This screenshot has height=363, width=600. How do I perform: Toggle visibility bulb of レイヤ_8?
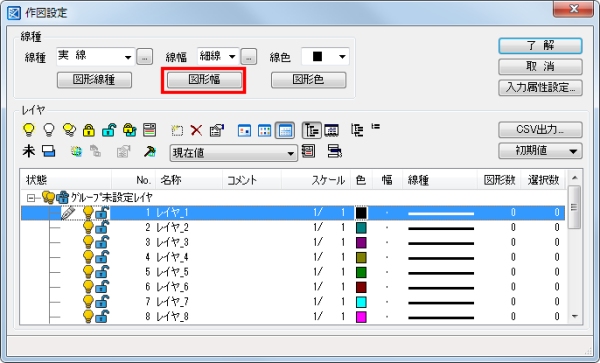[88, 317]
